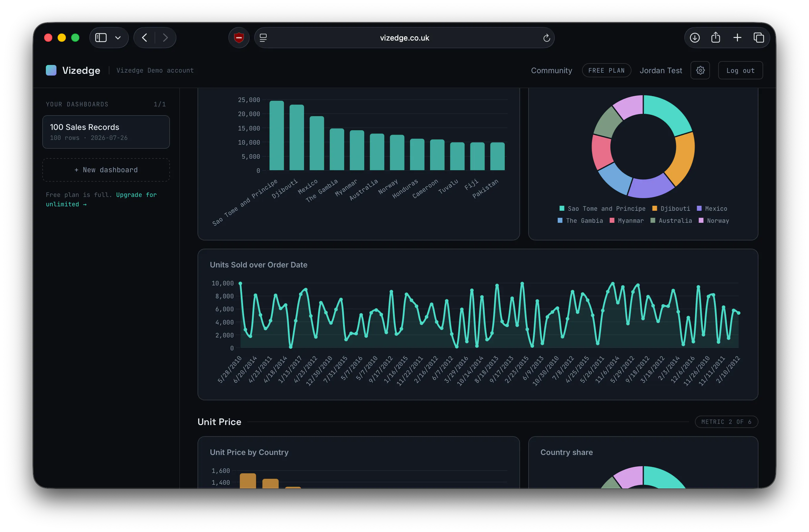This screenshot has width=809, height=532.
Task: Click the 5/28/2010 axis date label
Action: pyautogui.click(x=230, y=369)
